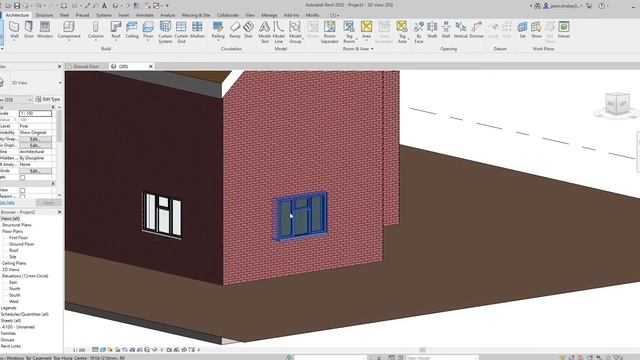The height and width of the screenshot is (360, 640).
Task: Open the Collaborate ribbon tab
Action: click(228, 15)
